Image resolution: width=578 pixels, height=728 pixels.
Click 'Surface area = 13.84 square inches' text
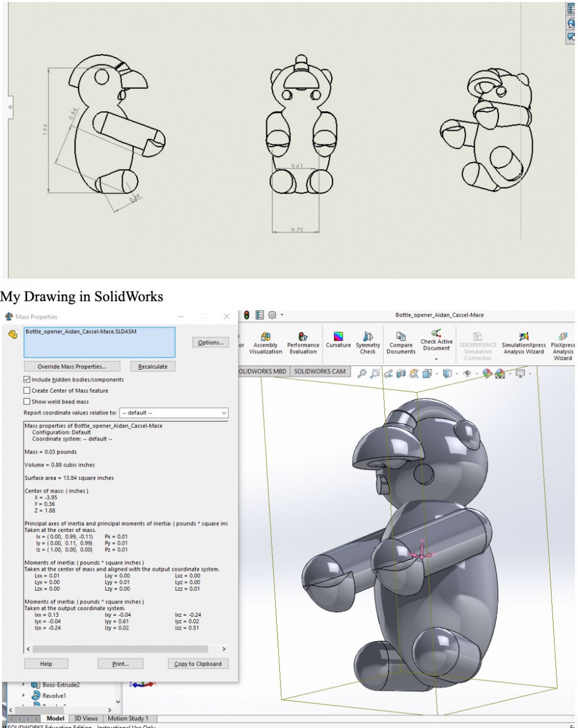coord(69,478)
